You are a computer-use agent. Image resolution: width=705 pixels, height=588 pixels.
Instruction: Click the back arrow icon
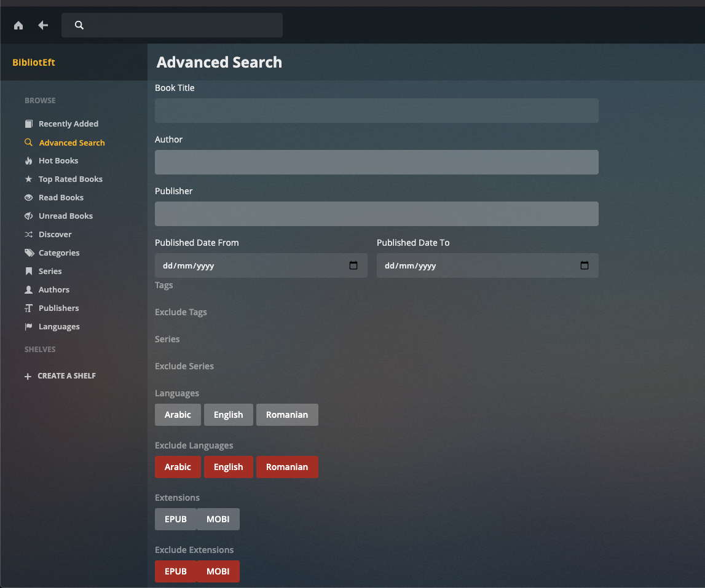[x=43, y=25]
